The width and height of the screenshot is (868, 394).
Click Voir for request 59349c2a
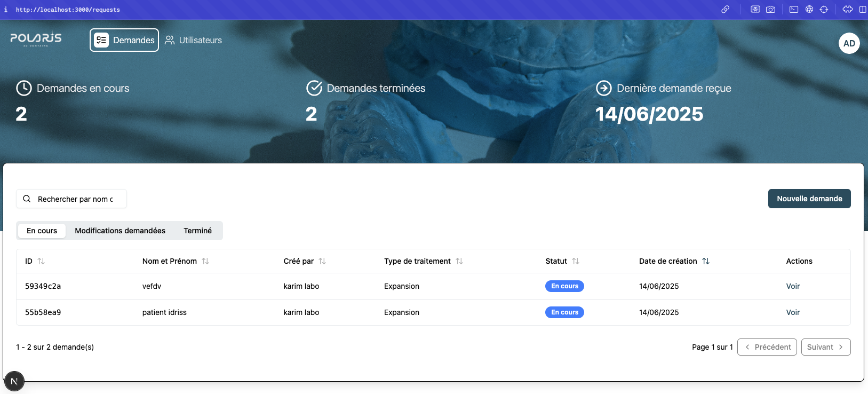tap(793, 286)
